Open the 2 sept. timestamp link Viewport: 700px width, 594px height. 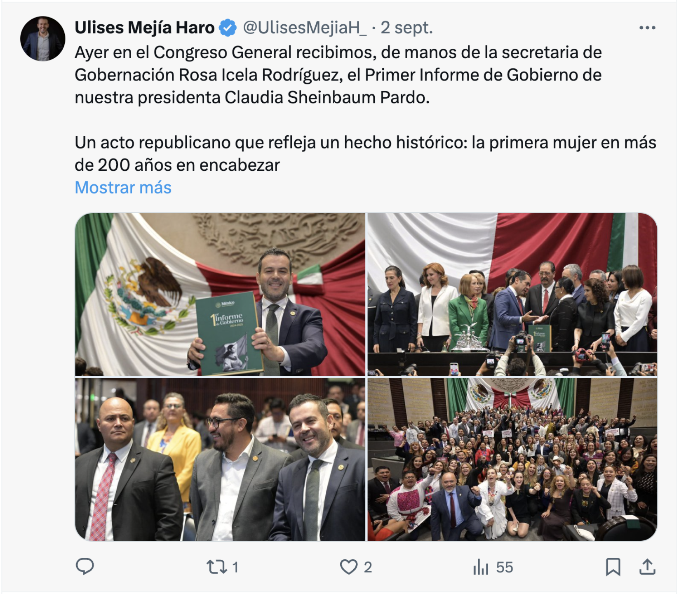click(407, 28)
